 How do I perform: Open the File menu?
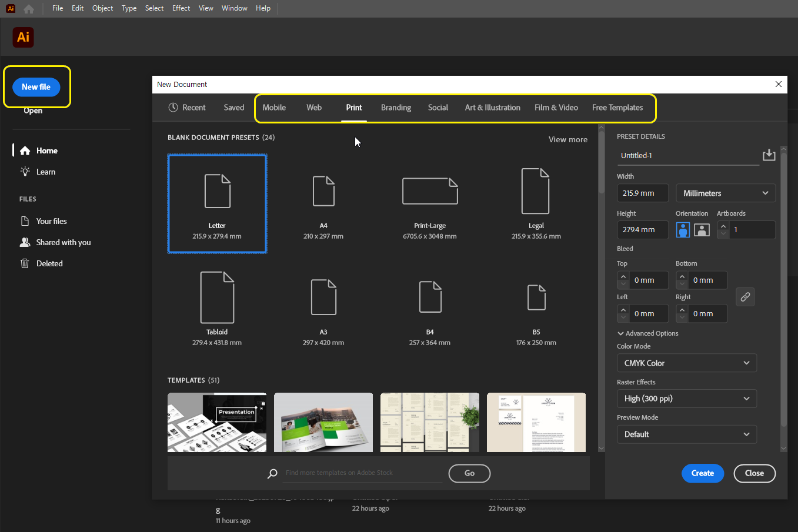58,8
